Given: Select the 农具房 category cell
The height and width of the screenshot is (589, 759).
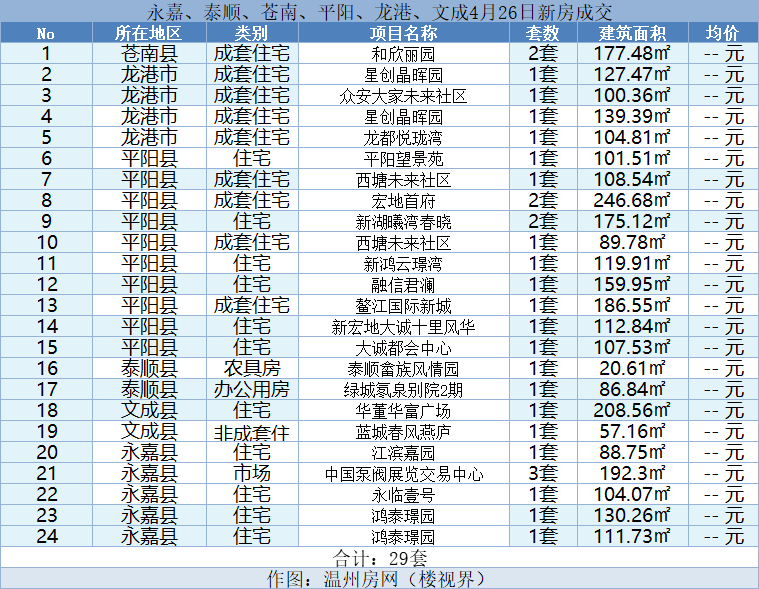Looking at the screenshot, I should pos(252,368).
